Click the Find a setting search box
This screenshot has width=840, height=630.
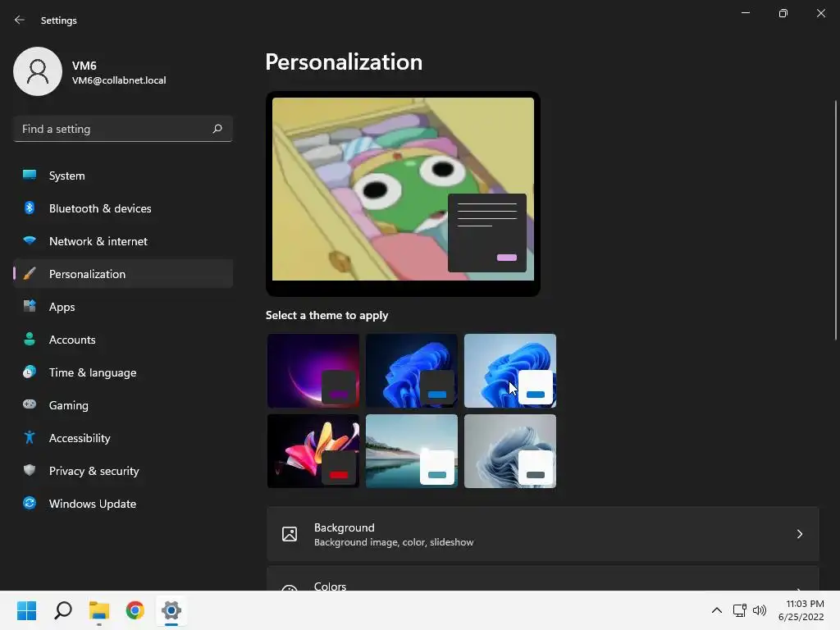(123, 129)
